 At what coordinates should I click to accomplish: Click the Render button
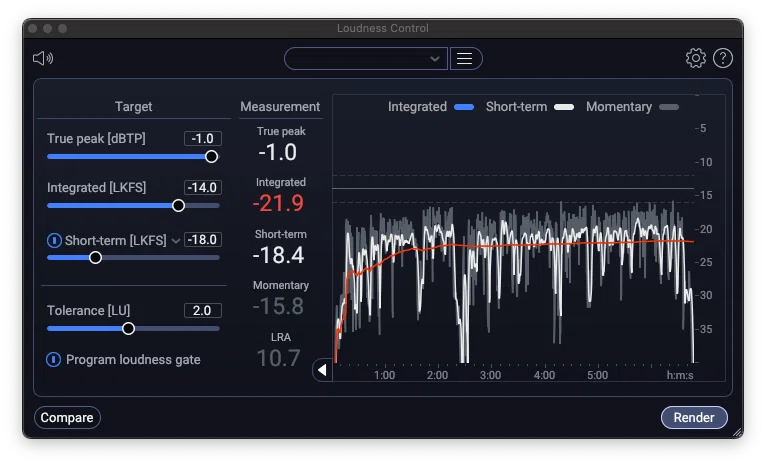tap(694, 418)
